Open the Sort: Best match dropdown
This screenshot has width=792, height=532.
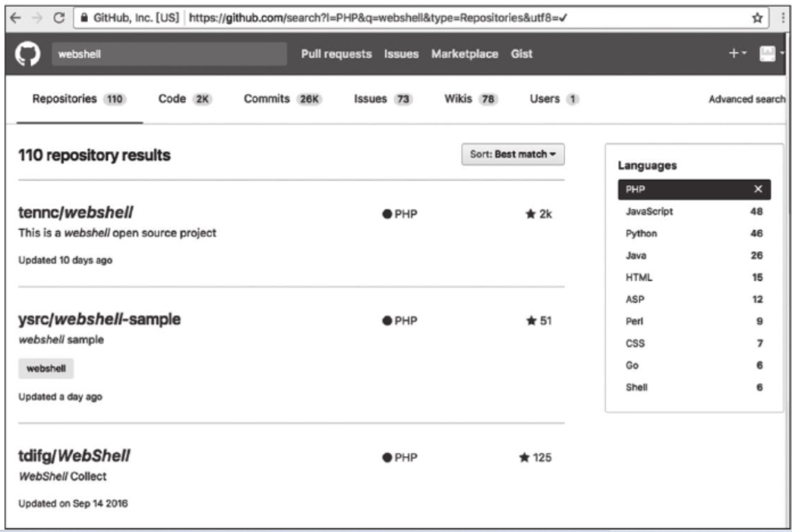tap(513, 153)
